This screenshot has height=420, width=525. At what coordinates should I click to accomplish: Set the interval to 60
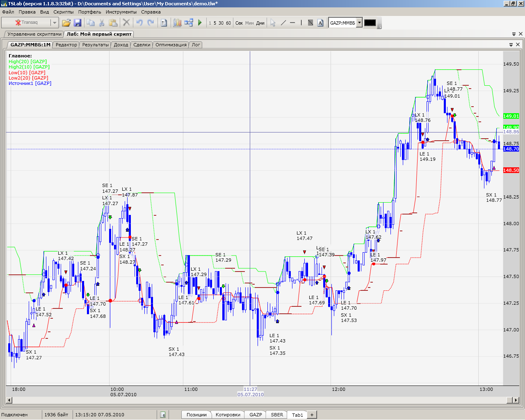click(x=228, y=23)
